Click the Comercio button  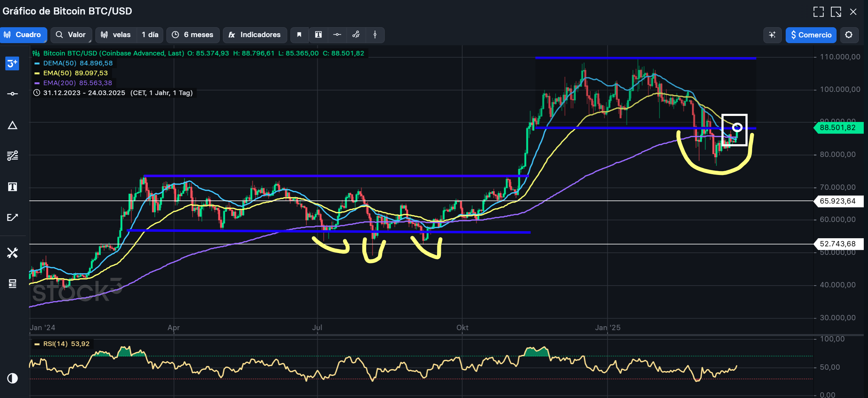pyautogui.click(x=811, y=35)
